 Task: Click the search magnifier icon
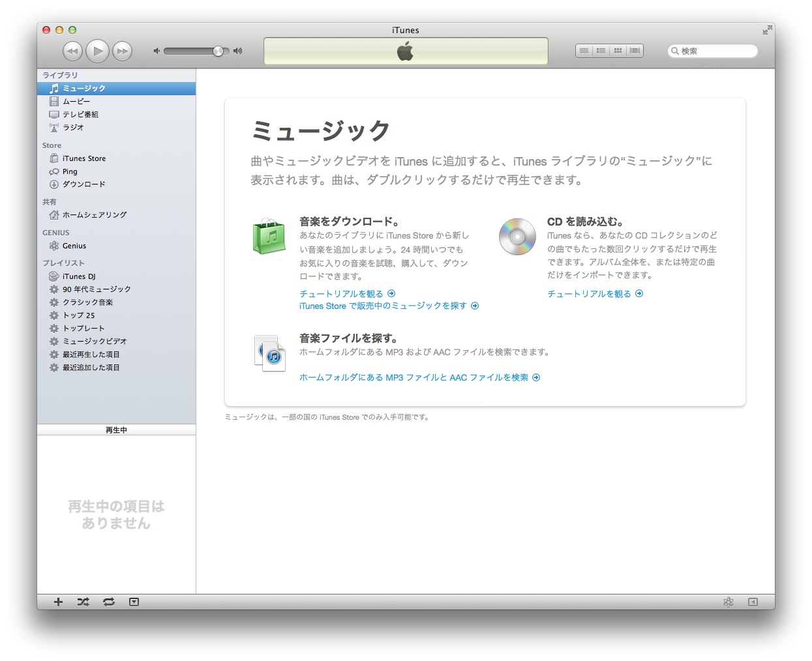coord(675,51)
